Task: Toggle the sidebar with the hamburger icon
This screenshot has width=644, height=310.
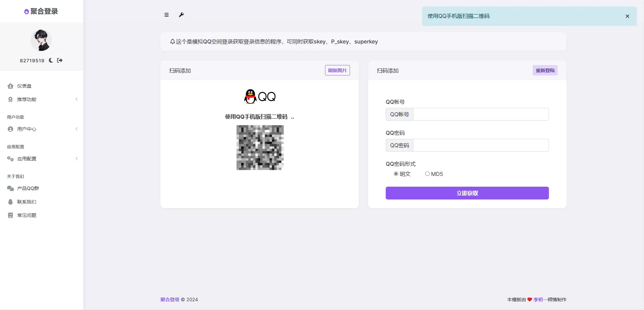Action: click(167, 15)
